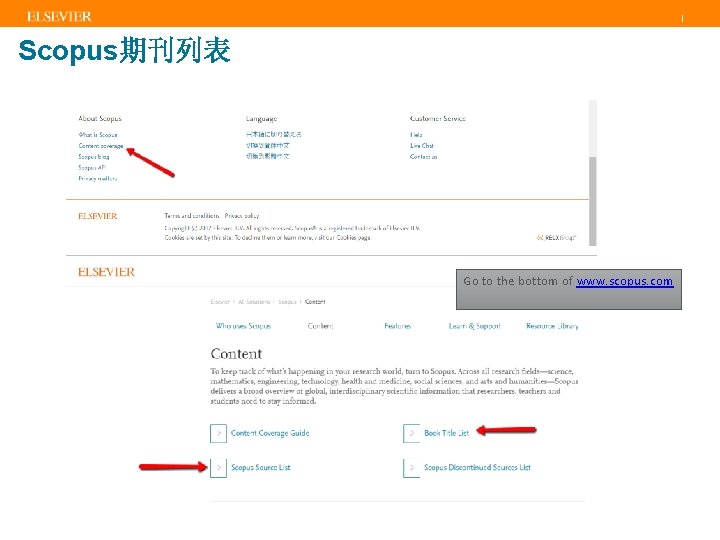Open the 'Privacy matters' link

click(x=97, y=179)
